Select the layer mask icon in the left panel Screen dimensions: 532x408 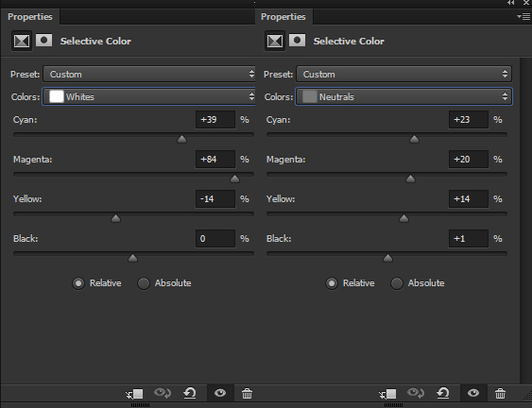click(x=43, y=41)
